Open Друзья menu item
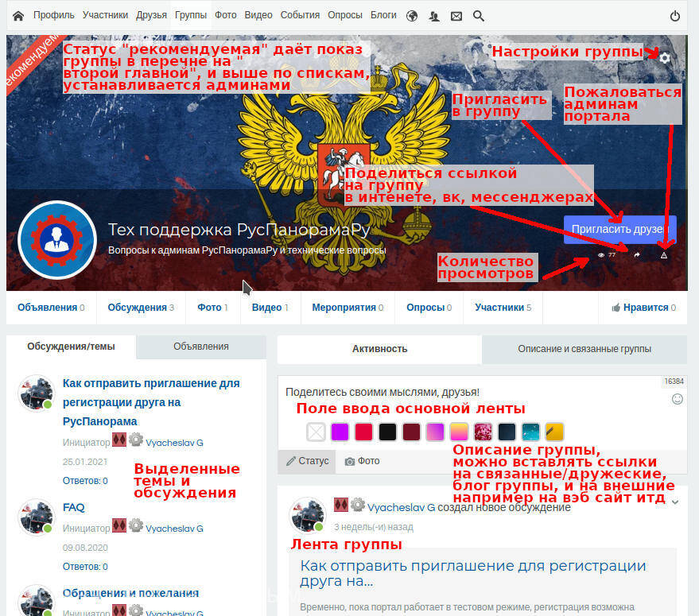This screenshot has width=699, height=616. click(x=152, y=15)
